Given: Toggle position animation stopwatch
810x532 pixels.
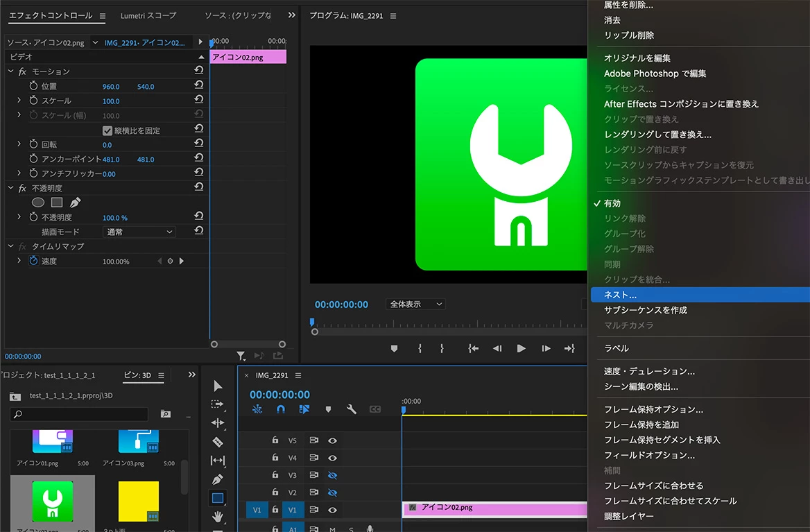Looking at the screenshot, I should (33, 86).
